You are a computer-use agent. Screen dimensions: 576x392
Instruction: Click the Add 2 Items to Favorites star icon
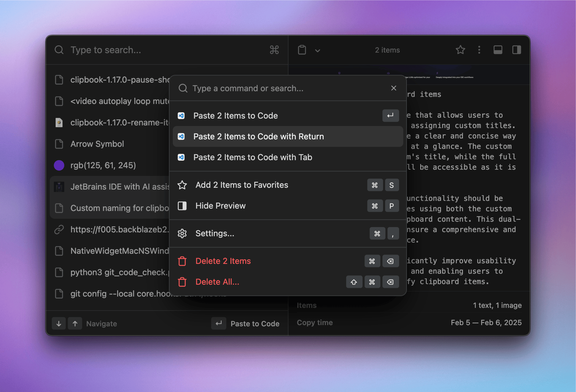pos(183,185)
